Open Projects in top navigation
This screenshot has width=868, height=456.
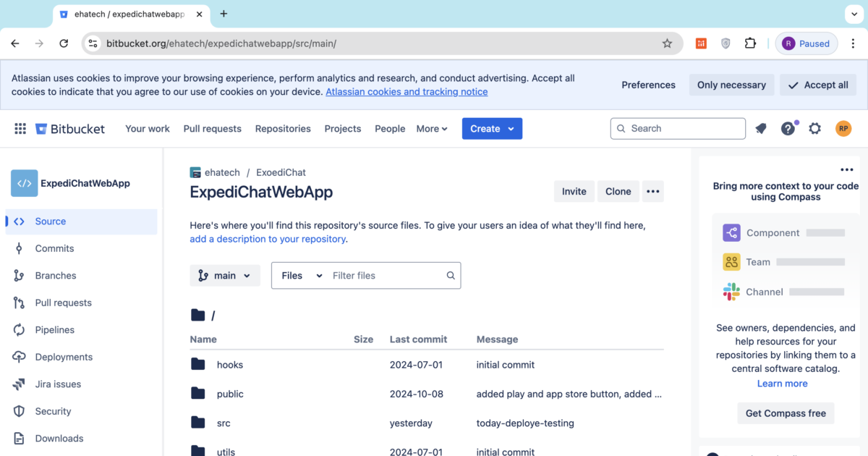pyautogui.click(x=343, y=129)
